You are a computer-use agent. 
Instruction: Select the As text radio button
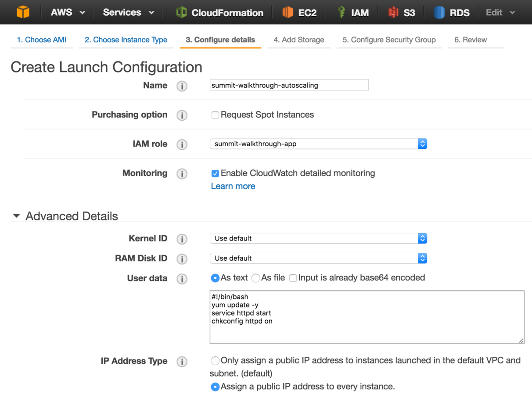click(x=215, y=278)
